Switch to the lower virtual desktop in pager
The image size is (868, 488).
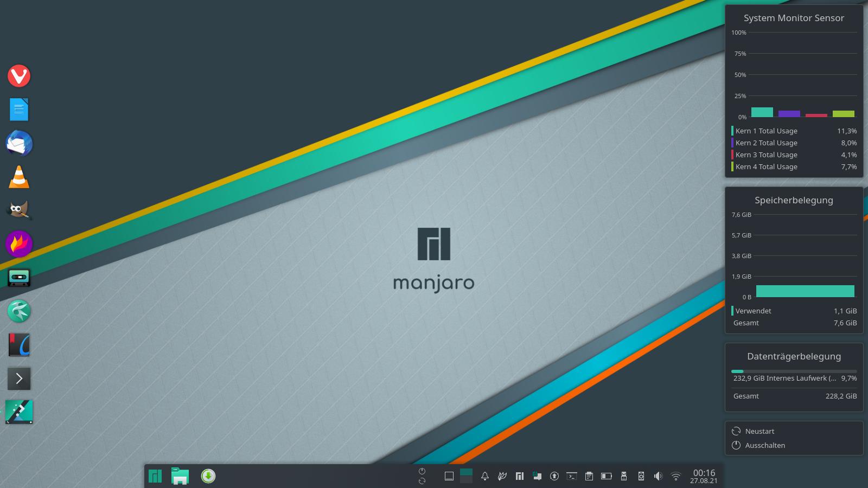[x=466, y=480]
